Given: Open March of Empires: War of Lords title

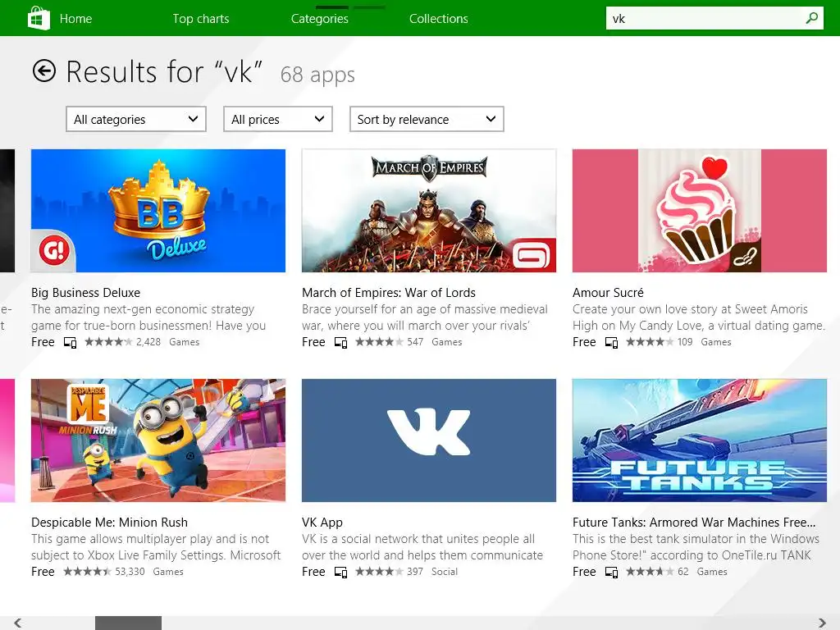Looking at the screenshot, I should point(389,293).
